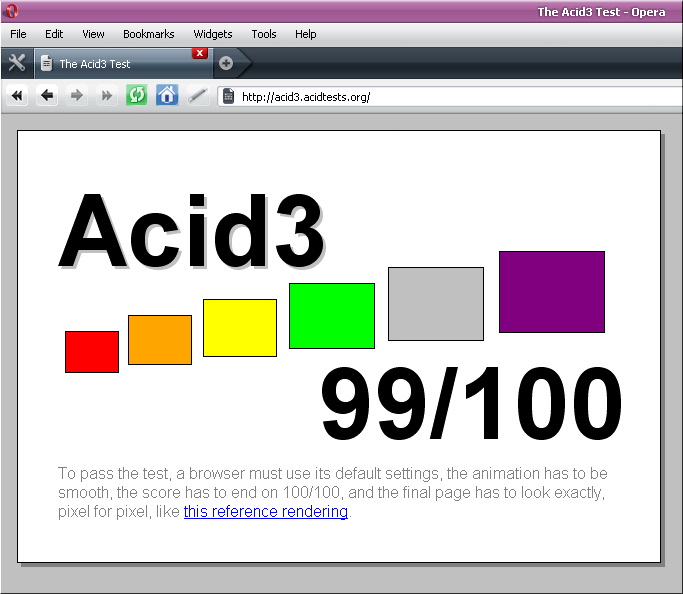
Task: Go back with the Back arrow
Action: coord(47,95)
